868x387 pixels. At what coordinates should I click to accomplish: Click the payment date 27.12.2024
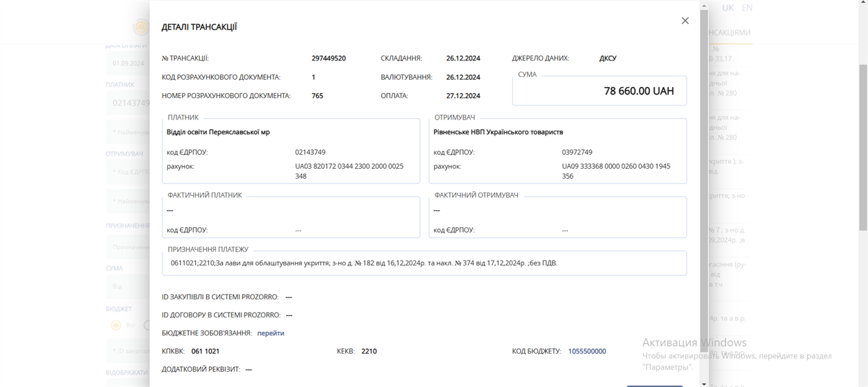463,96
